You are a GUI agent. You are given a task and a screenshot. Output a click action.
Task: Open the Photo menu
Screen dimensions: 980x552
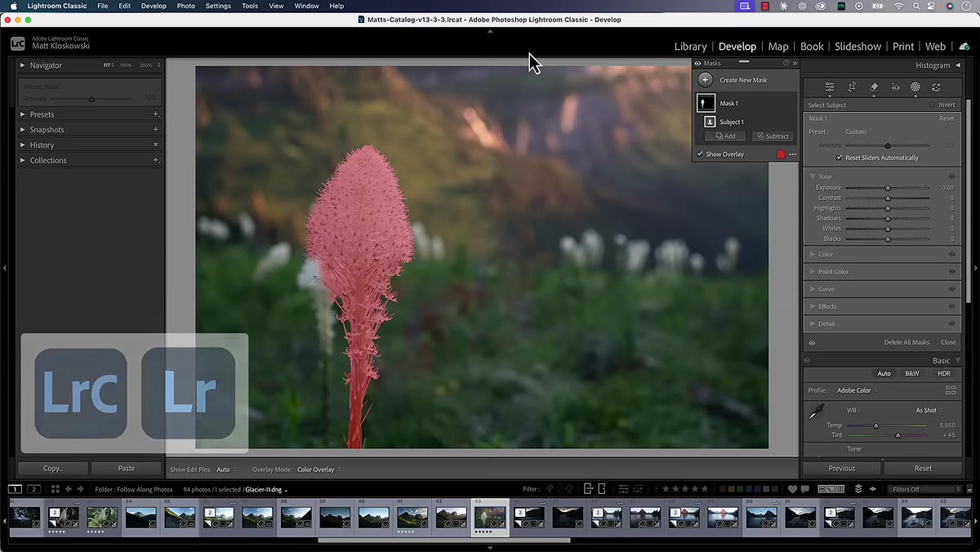pos(186,6)
